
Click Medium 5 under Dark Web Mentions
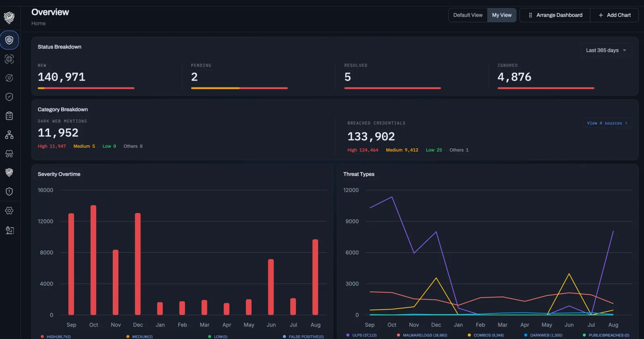click(84, 146)
